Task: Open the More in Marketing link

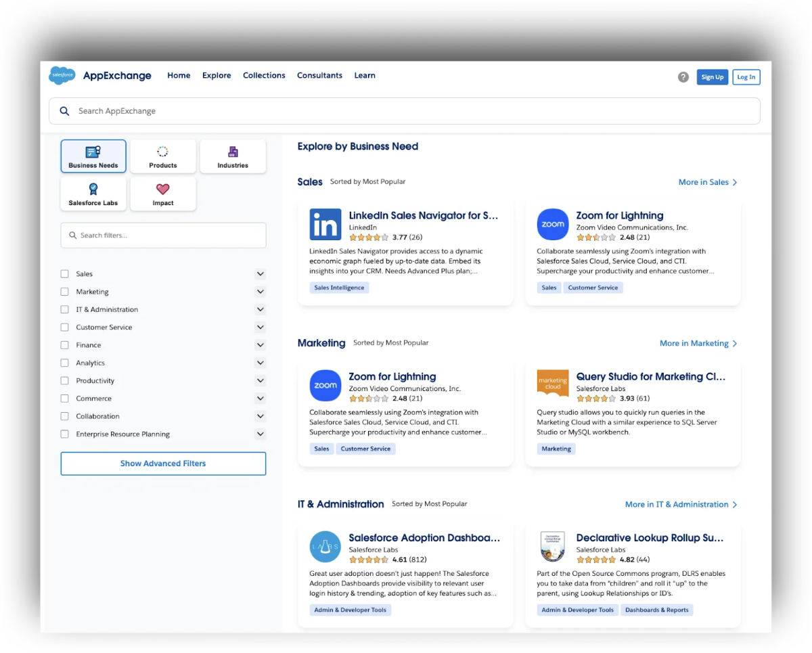Action: [698, 343]
